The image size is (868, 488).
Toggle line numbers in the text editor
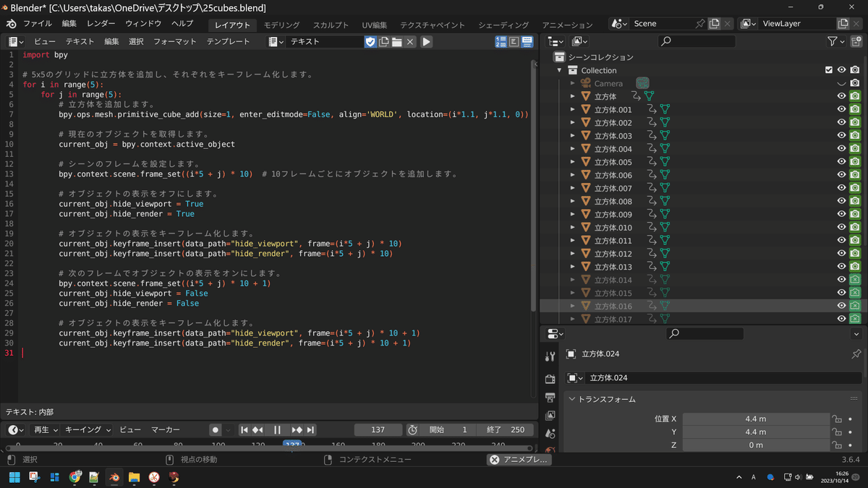pos(501,41)
